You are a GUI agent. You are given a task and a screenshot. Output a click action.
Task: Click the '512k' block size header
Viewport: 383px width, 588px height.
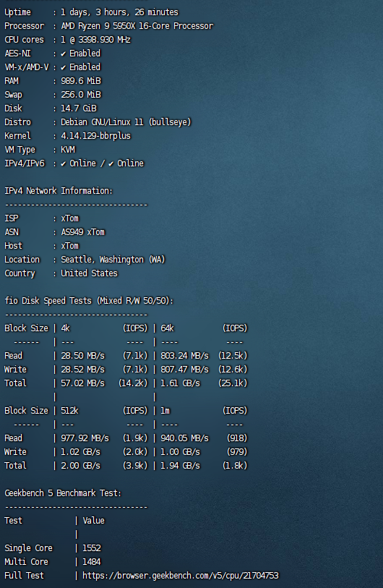point(69,411)
